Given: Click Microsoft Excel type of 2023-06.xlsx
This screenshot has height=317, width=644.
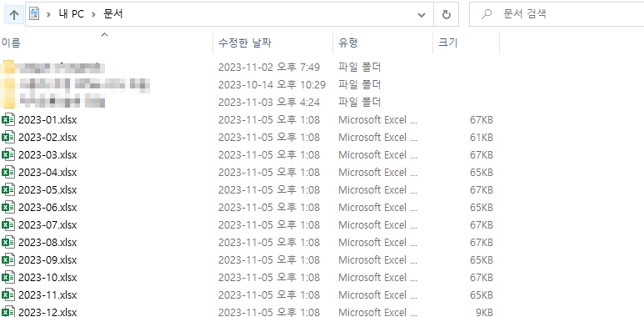Looking at the screenshot, I should pos(378,207).
